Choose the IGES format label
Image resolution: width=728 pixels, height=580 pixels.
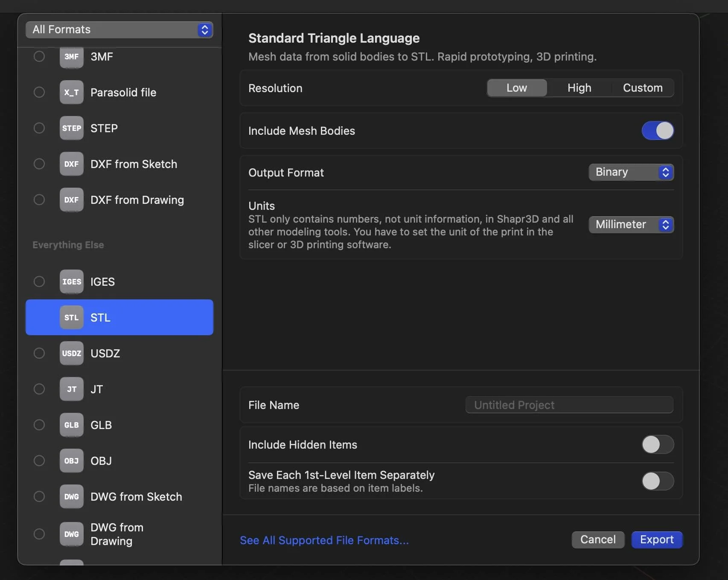point(102,282)
